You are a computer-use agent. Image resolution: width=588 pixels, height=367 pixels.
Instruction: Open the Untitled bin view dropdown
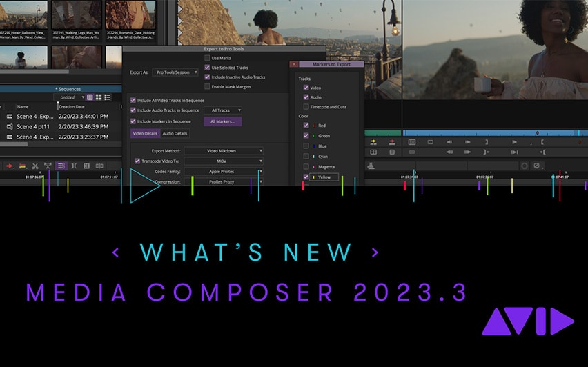[x=70, y=97]
